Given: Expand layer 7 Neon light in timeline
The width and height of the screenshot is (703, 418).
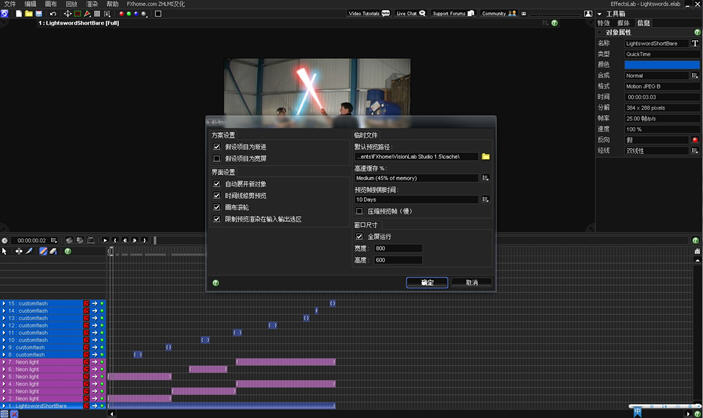Looking at the screenshot, I should pos(4,362).
